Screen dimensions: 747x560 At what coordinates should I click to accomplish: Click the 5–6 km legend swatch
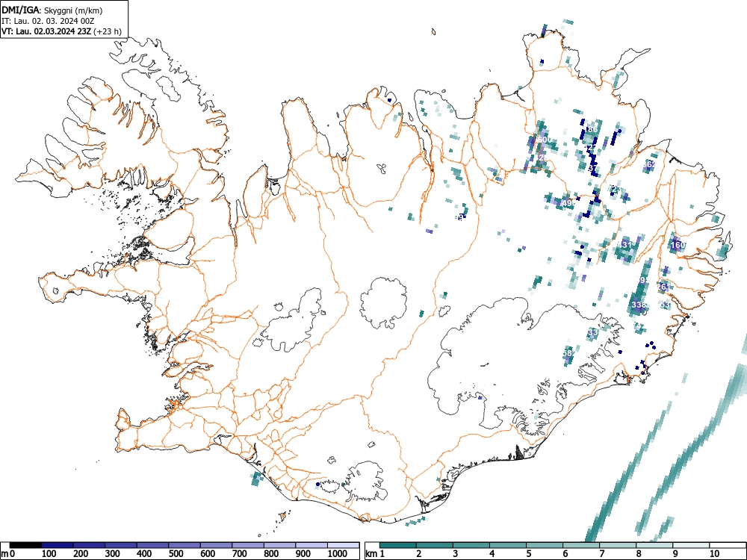[x=545, y=545]
